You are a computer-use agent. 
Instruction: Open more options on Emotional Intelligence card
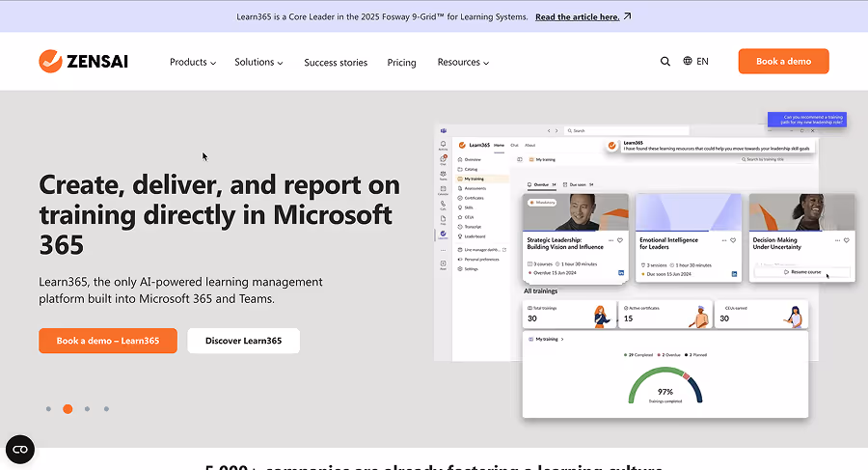[x=724, y=240]
